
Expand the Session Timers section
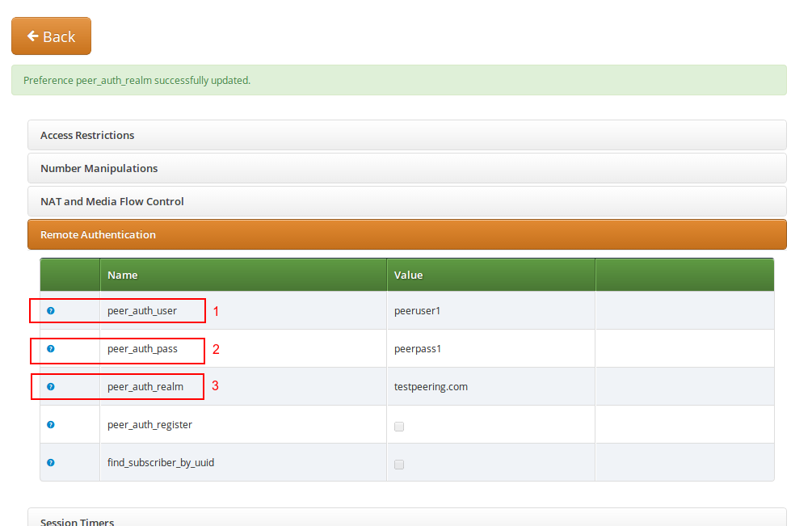click(76, 520)
